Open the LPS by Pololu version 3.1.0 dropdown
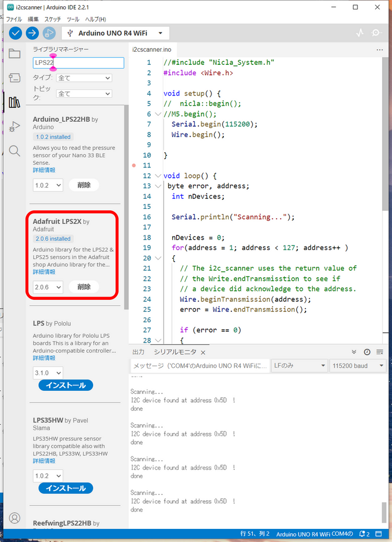392x542 pixels. click(48, 373)
